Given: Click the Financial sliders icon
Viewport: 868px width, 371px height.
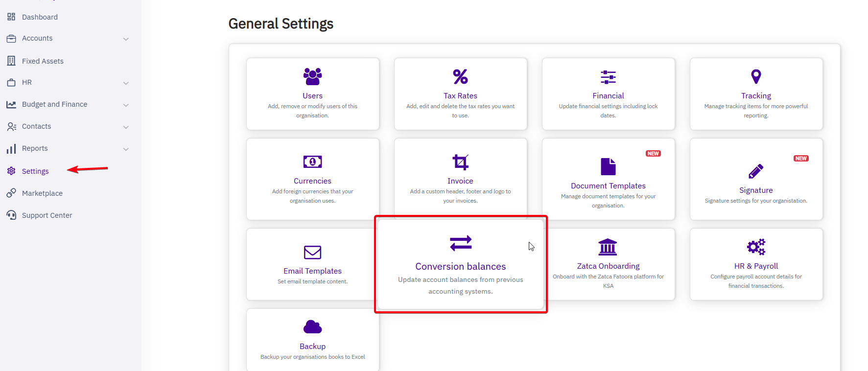Looking at the screenshot, I should point(608,77).
